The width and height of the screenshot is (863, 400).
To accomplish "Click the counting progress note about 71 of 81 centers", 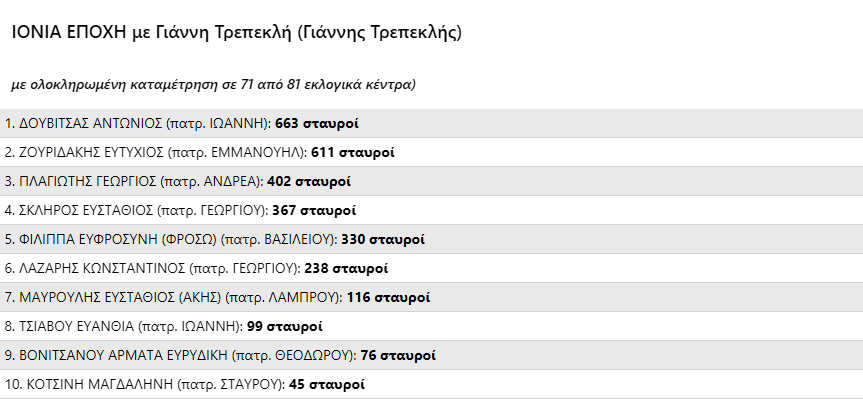I will [213, 84].
